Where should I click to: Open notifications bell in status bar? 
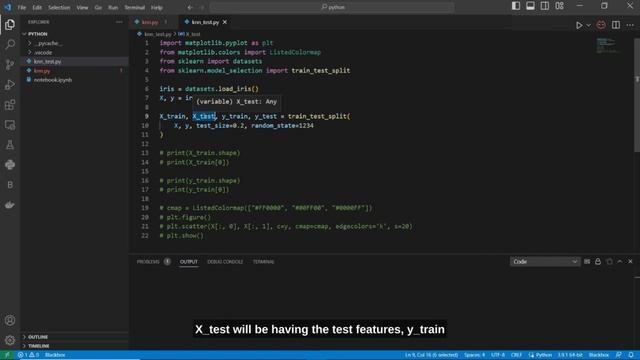[x=631, y=355]
